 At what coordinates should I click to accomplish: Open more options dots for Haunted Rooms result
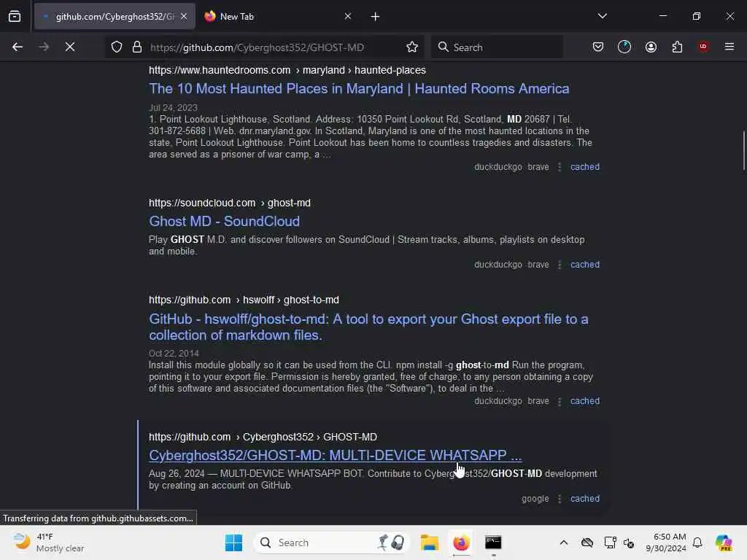(560, 167)
